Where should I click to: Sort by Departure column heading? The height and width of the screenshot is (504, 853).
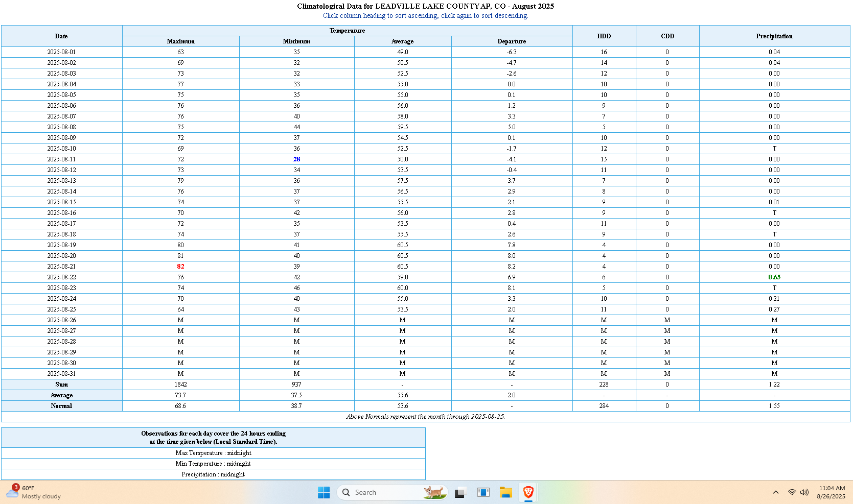[512, 41]
